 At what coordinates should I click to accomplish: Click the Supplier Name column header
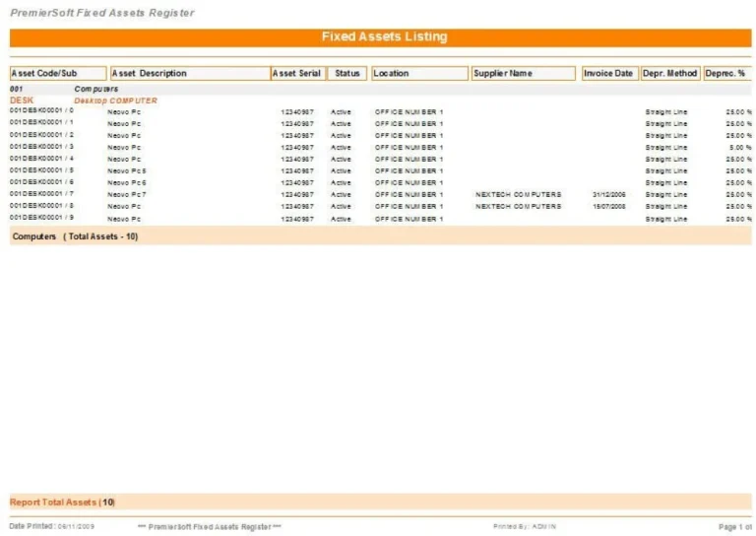pos(523,73)
